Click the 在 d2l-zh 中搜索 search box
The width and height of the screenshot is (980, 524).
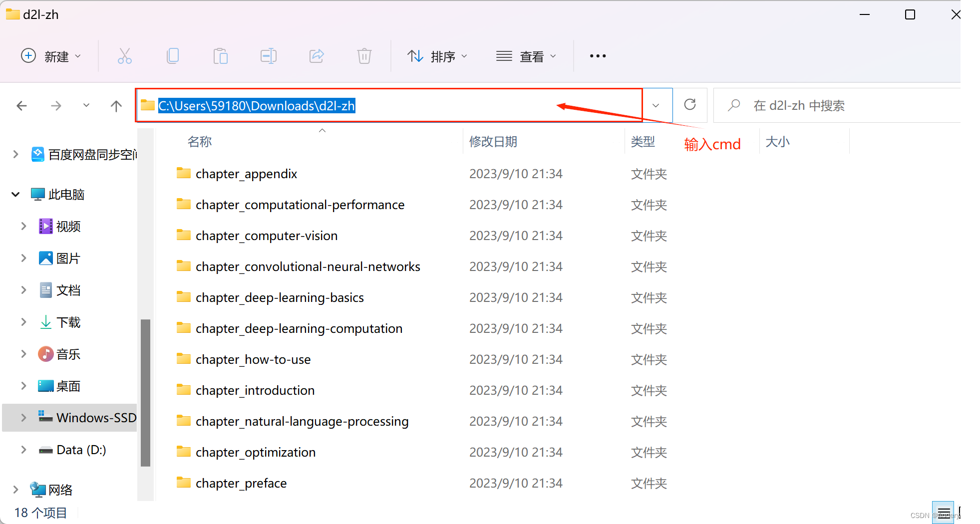tap(837, 105)
